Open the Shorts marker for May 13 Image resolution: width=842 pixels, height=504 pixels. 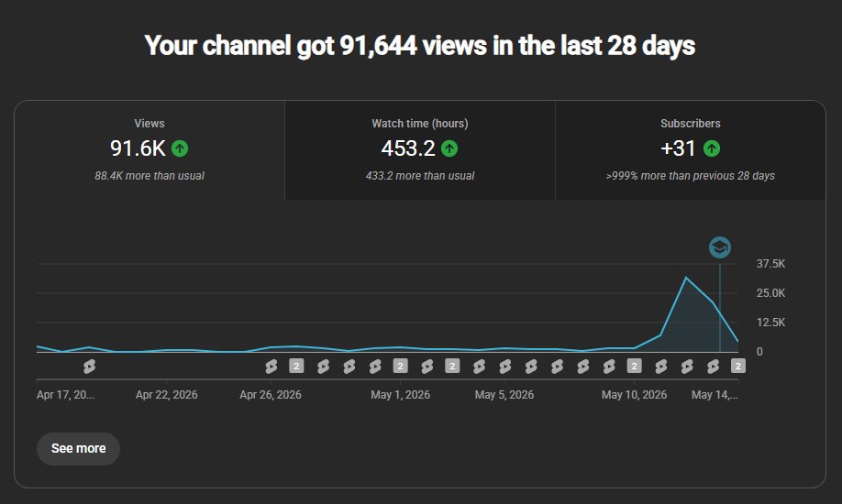tap(713, 366)
